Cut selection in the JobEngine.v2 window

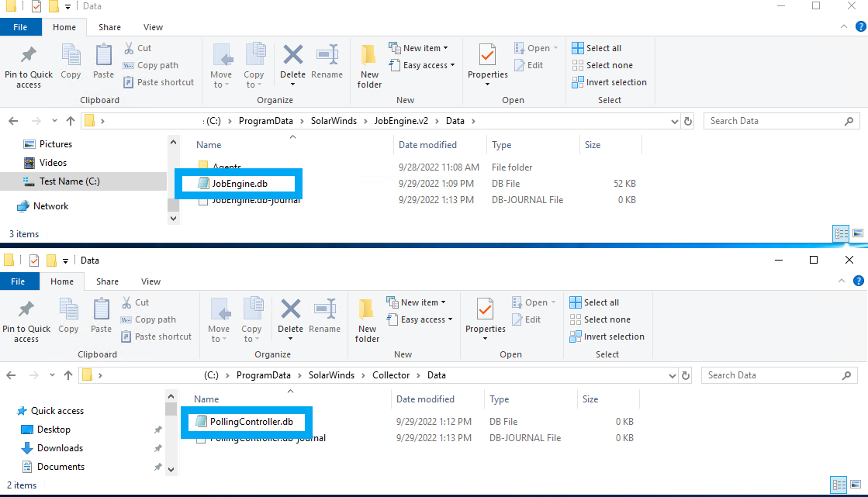[x=137, y=48]
